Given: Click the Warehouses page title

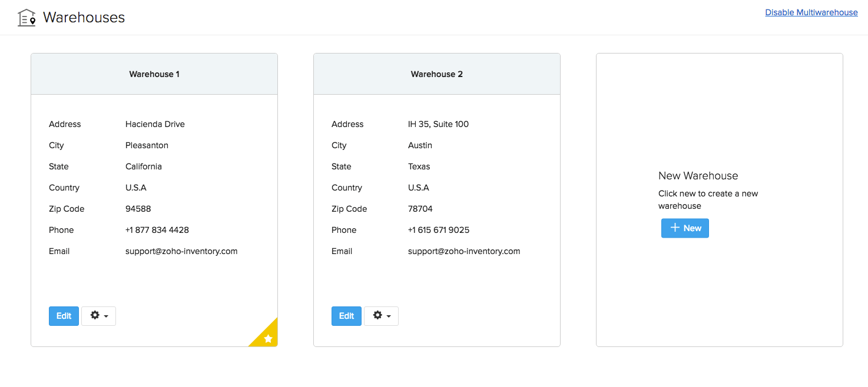Looking at the screenshot, I should point(84,18).
